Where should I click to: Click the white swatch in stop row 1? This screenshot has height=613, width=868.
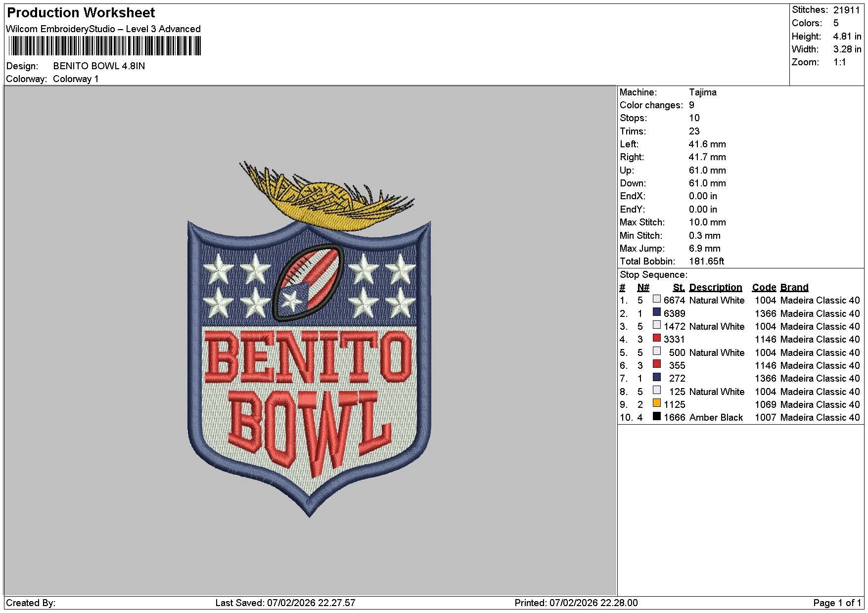point(656,299)
